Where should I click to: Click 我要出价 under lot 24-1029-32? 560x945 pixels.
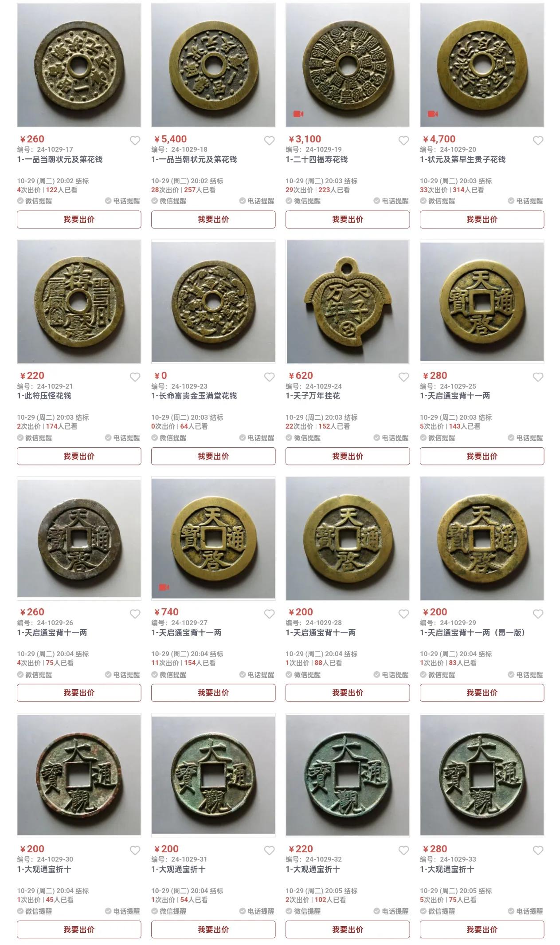click(x=348, y=929)
